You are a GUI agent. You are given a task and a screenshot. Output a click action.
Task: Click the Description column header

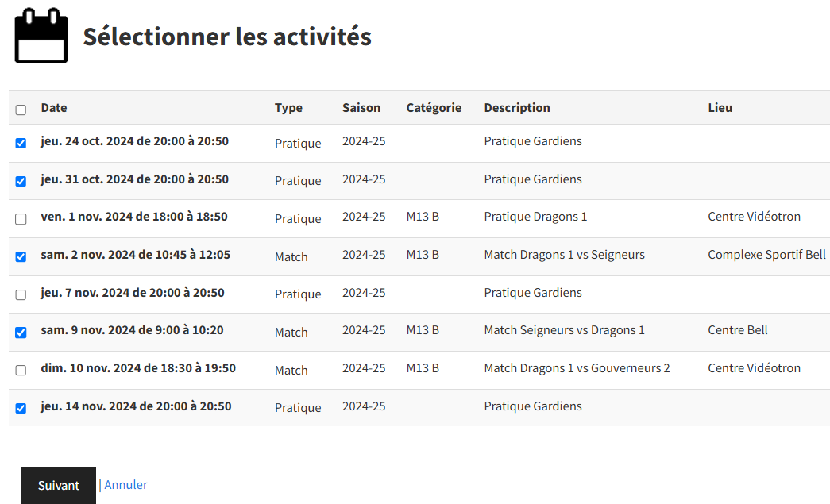pyautogui.click(x=517, y=108)
